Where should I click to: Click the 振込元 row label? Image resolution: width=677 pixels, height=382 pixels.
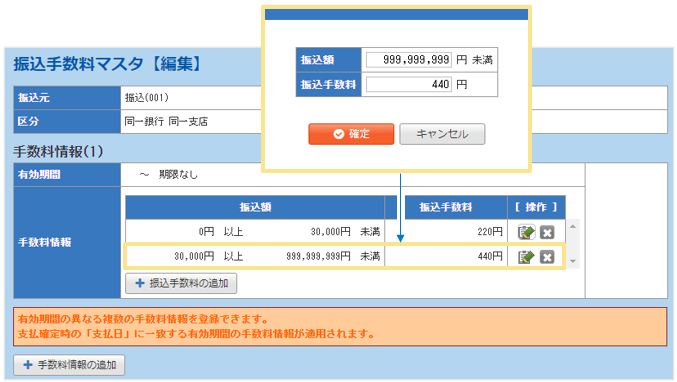(67, 98)
